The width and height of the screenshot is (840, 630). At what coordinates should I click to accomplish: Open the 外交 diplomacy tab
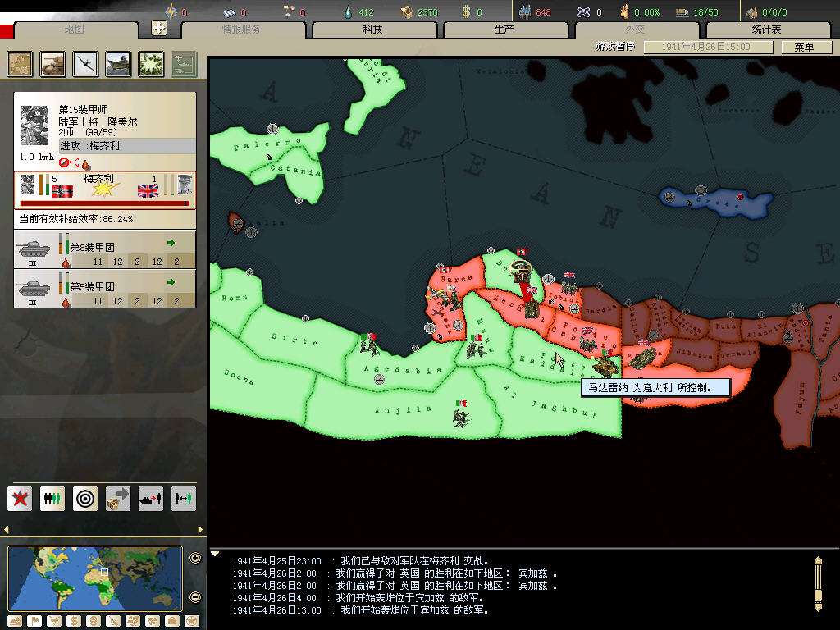pyautogui.click(x=636, y=30)
